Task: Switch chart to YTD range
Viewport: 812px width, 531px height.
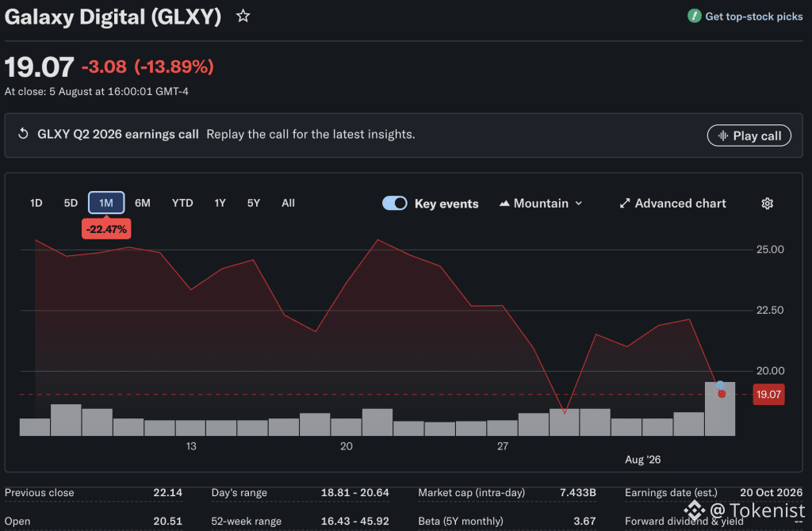Action: (182, 203)
